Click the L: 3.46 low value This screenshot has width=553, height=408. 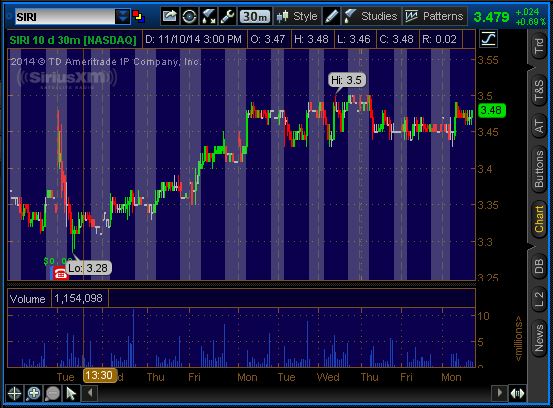coord(354,39)
